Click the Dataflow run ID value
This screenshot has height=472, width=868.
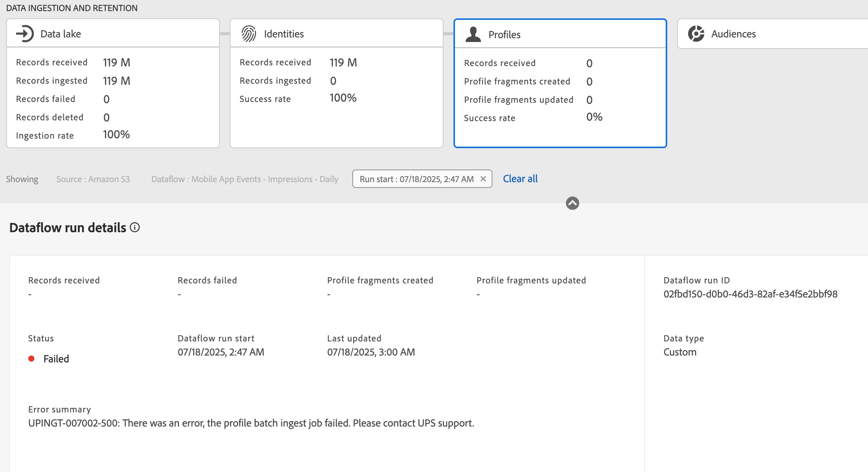pos(750,294)
